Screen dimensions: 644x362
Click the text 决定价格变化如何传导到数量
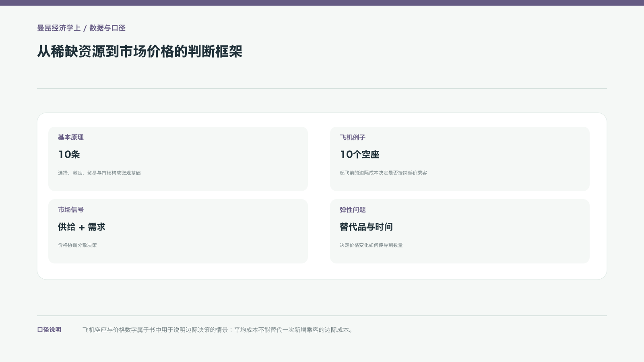point(371,245)
